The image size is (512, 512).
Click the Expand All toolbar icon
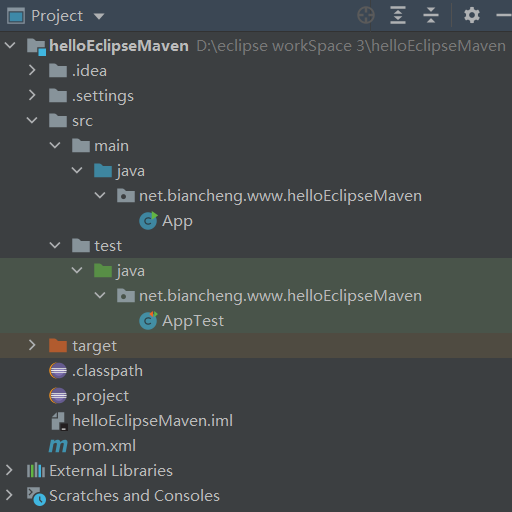[398, 15]
